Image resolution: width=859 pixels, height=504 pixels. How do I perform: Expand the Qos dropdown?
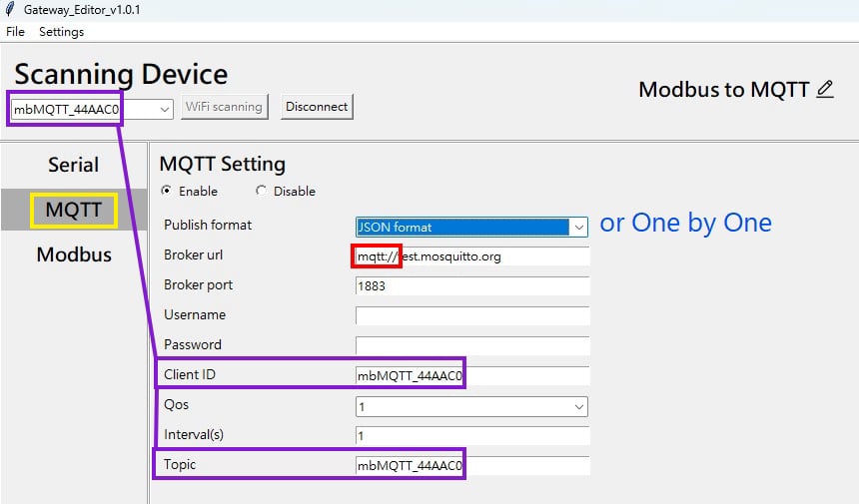[579, 406]
